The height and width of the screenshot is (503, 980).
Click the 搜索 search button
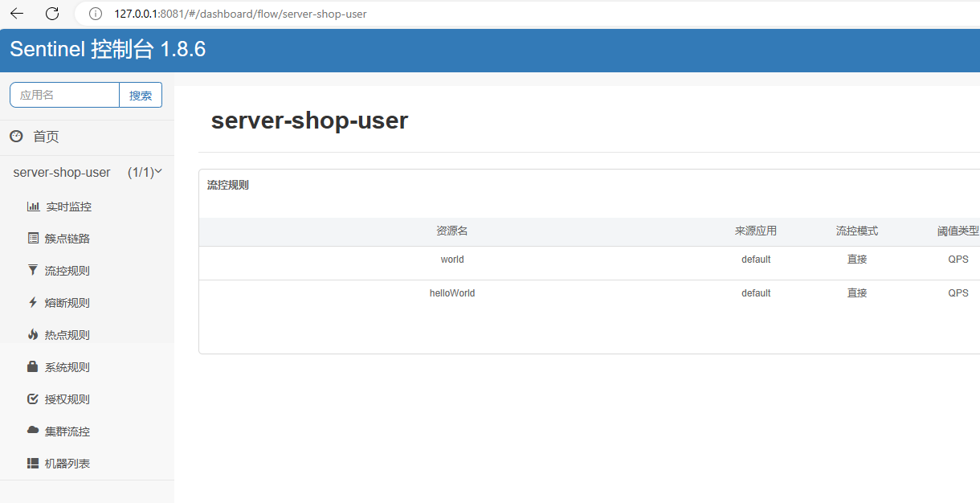click(x=141, y=95)
